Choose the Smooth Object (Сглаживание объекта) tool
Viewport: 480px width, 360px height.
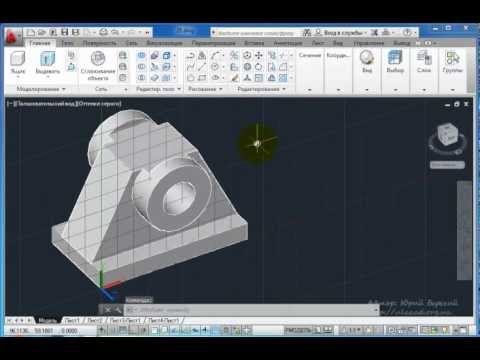tap(98, 66)
